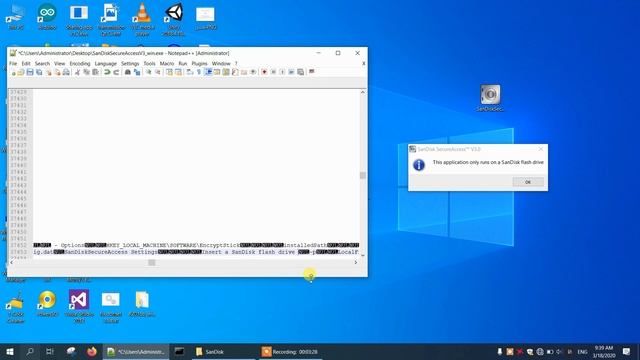
Task: Select the Visual Studio desktop shortcut
Action: tap(79, 307)
